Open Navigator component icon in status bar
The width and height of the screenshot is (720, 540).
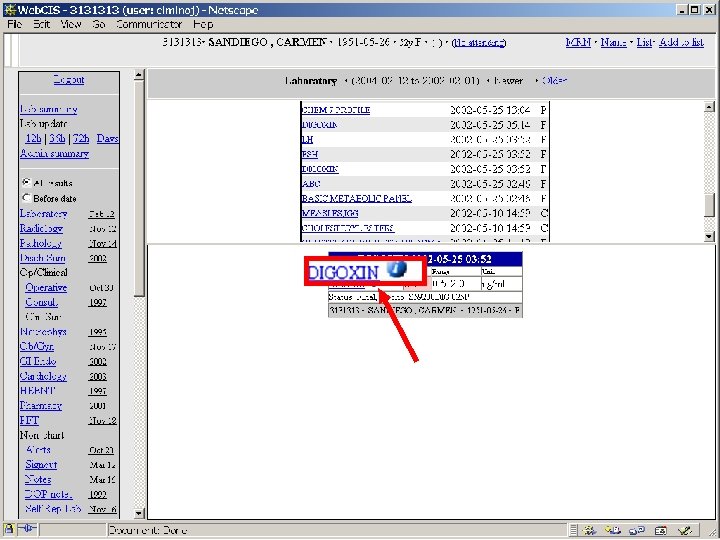click(x=590, y=530)
